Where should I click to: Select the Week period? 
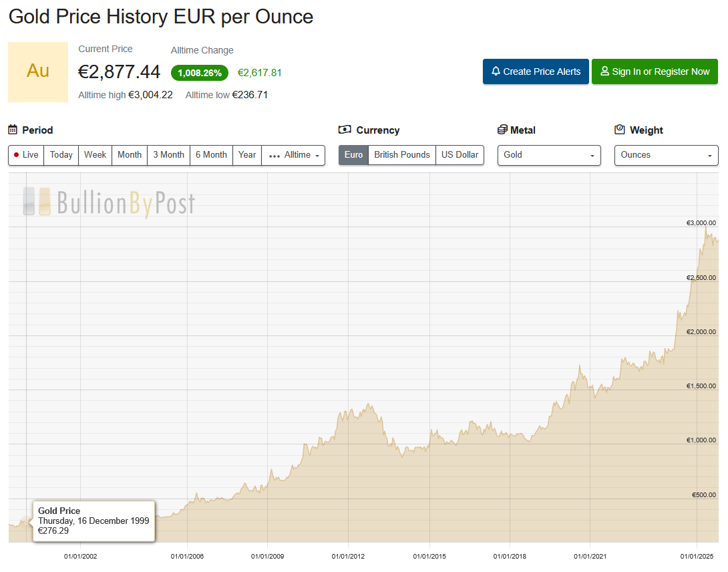[96, 155]
